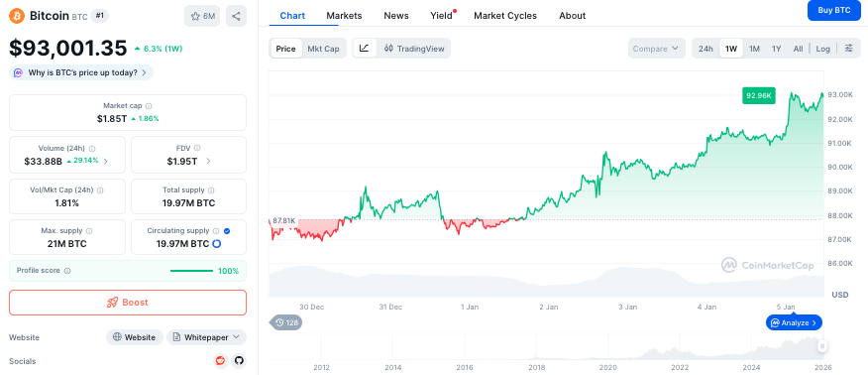
Task: Expand the Volume (24h) details chevron
Action: click(106, 161)
